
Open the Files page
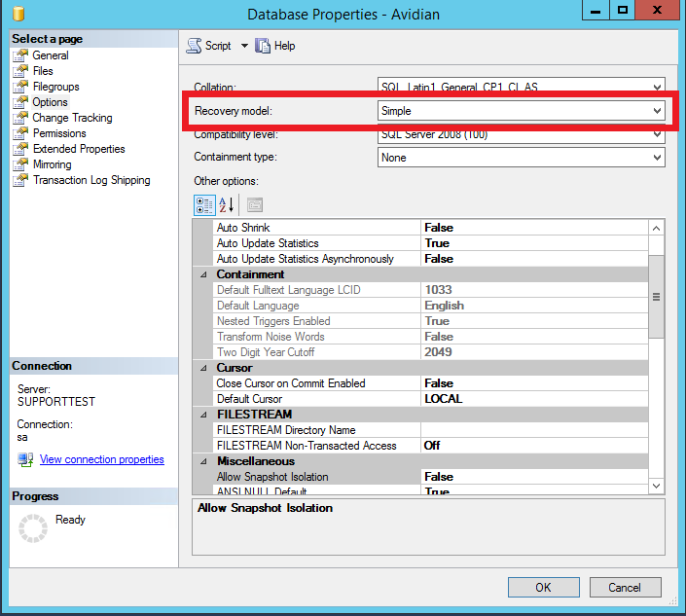43,71
